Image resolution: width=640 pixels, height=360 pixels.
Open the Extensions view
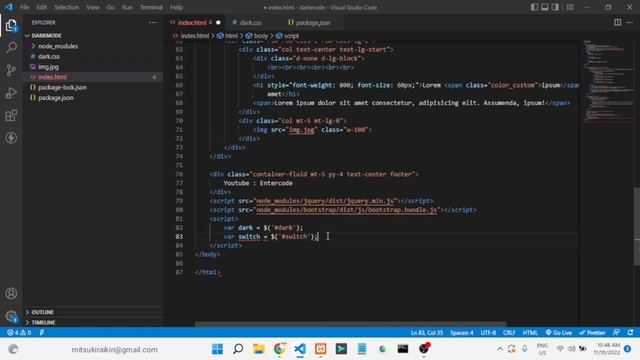point(11,115)
